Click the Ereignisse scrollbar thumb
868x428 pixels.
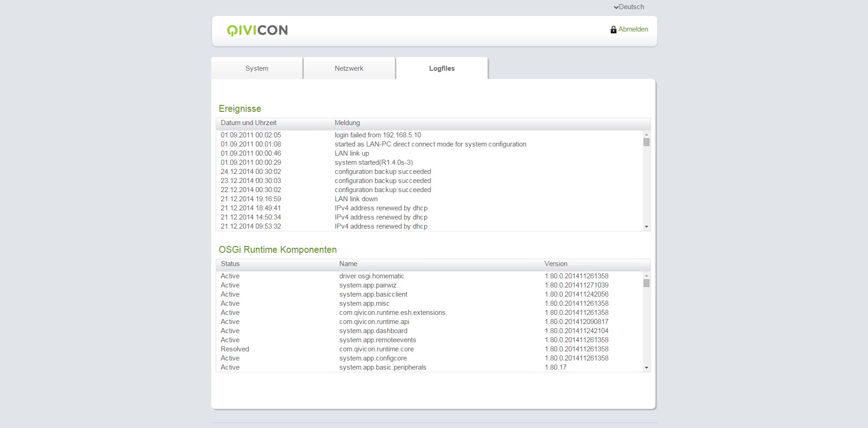(x=646, y=142)
